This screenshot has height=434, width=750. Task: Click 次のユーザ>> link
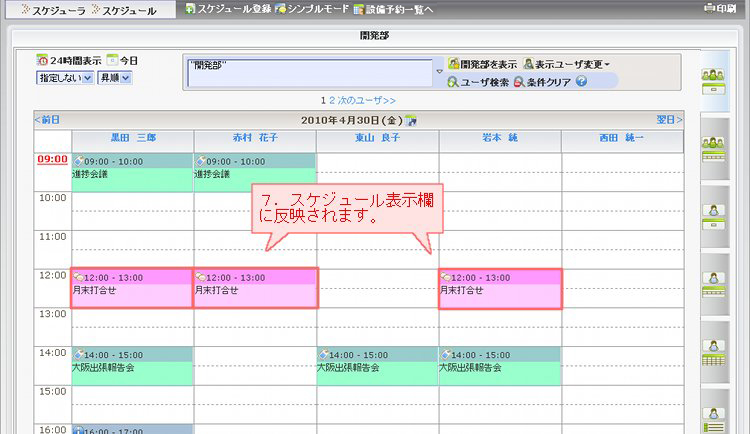tap(367, 100)
